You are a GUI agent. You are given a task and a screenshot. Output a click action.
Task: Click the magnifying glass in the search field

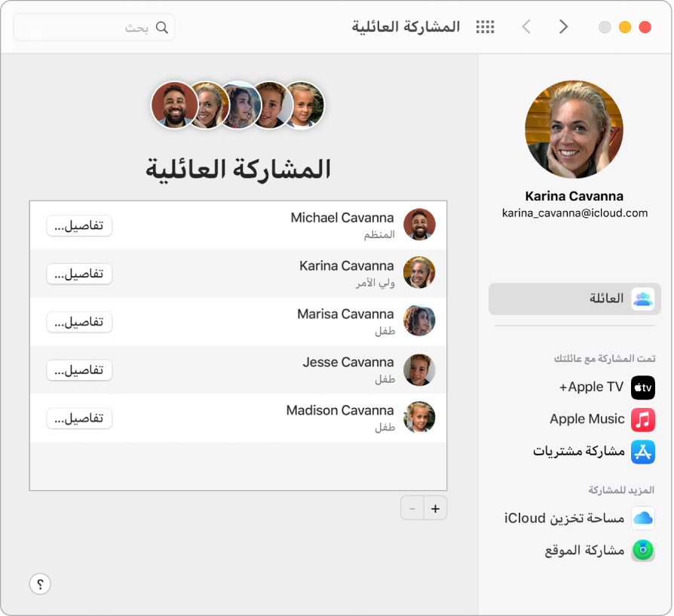tap(162, 26)
